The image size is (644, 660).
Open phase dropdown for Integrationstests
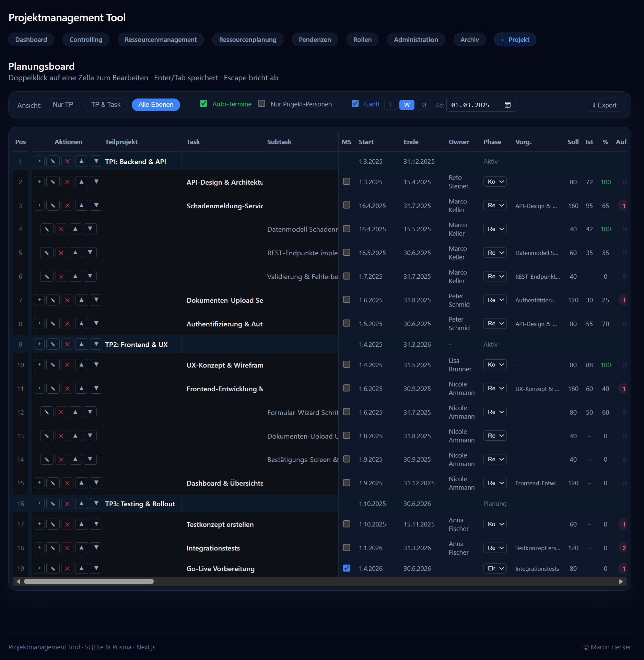[495, 548]
